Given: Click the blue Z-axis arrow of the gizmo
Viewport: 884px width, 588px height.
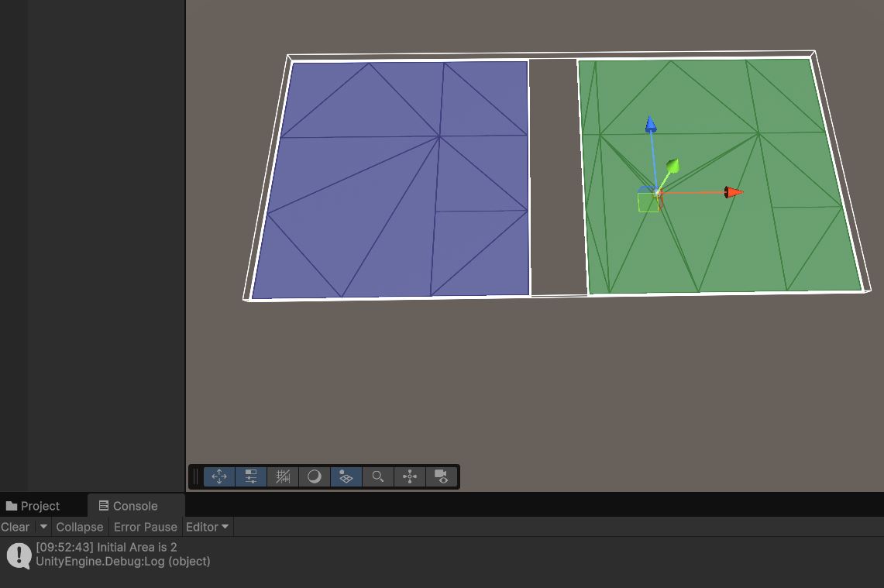Looking at the screenshot, I should coord(651,124).
